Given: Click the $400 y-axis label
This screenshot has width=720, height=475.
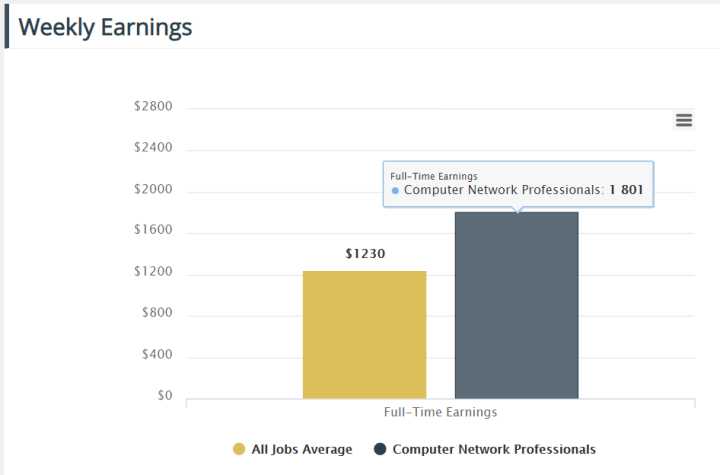Looking at the screenshot, I should click(x=157, y=354).
